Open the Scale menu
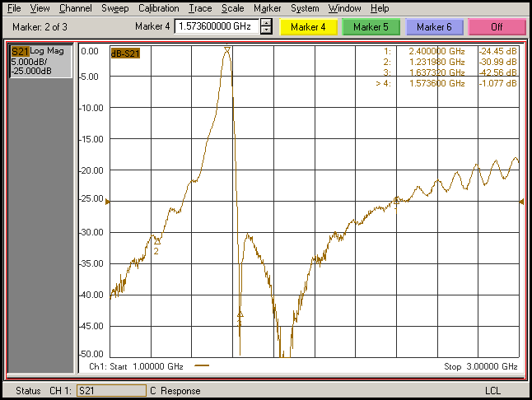Image resolution: width=532 pixels, height=400 pixels. 232,8
